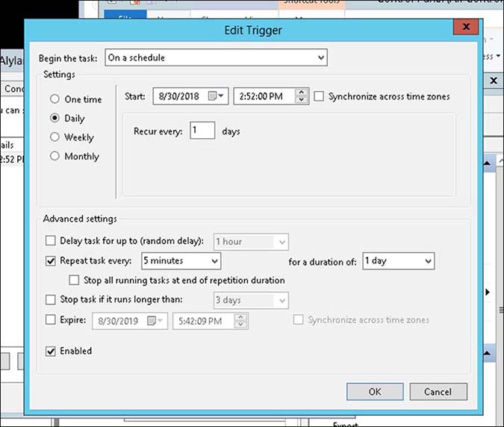
Task: Enable Synchronize across time zones for Start
Action: click(x=320, y=96)
